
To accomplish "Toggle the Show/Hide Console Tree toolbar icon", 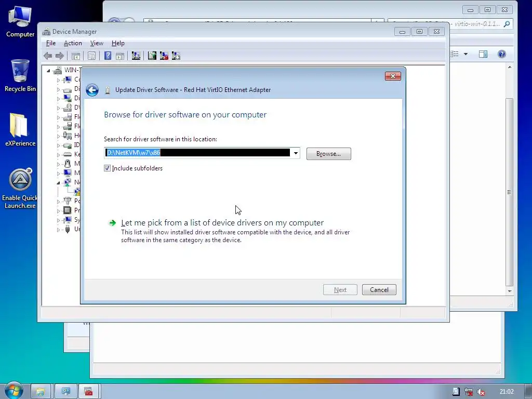I will click(76, 56).
